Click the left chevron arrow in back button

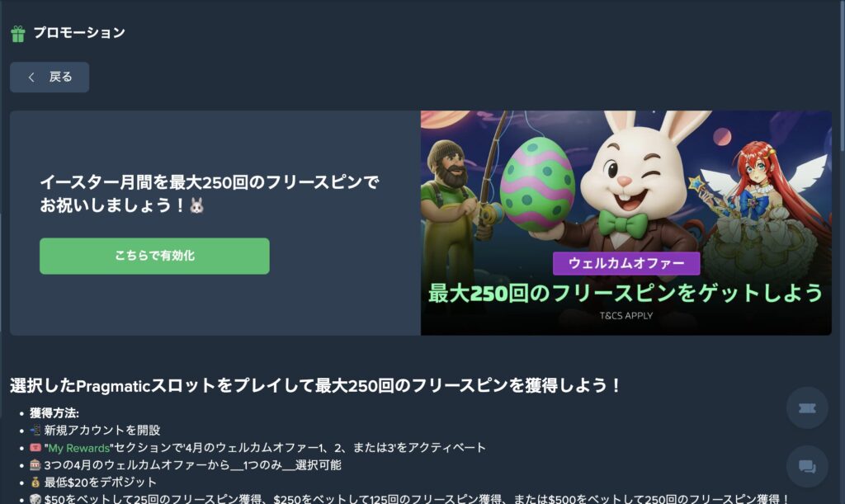pos(31,78)
